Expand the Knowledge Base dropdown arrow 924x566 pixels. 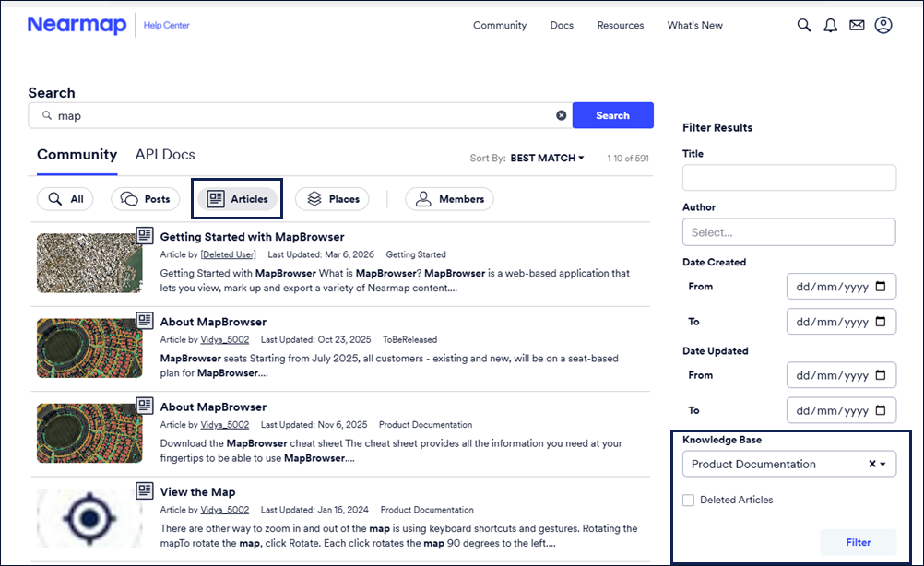(x=883, y=464)
